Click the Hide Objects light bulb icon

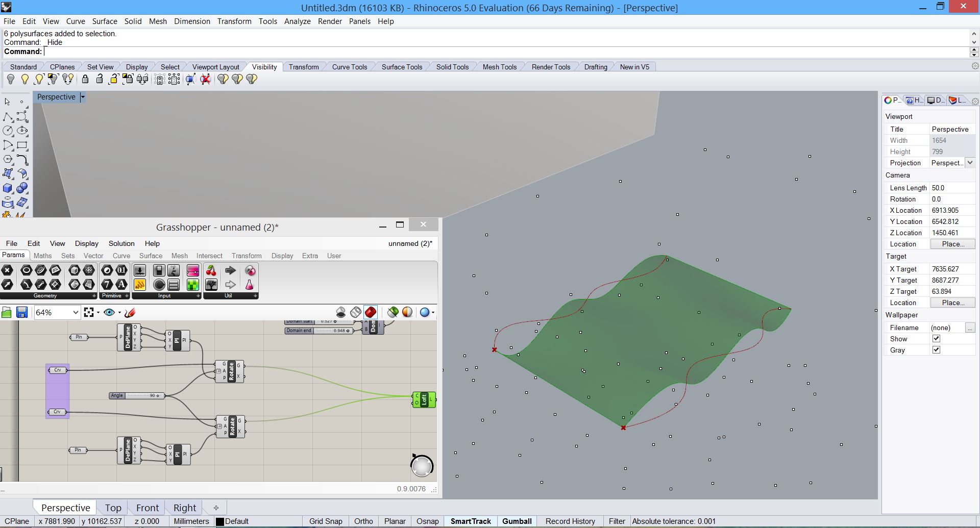click(11, 79)
